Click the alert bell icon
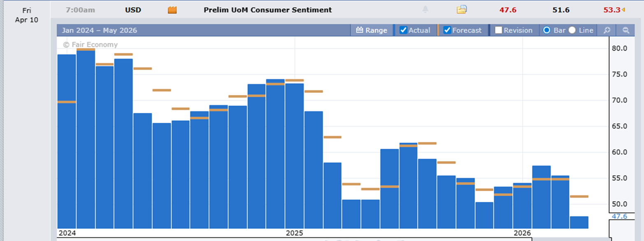 (x=425, y=9)
